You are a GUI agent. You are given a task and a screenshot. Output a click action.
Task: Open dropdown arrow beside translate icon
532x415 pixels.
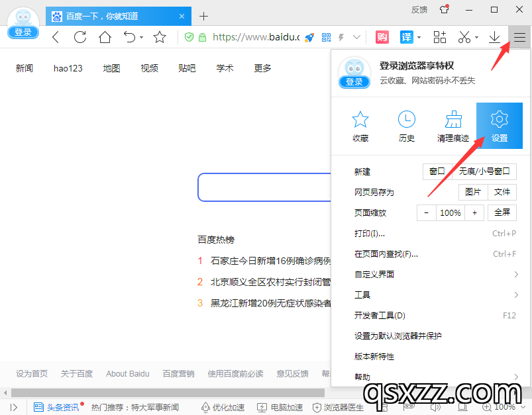419,37
